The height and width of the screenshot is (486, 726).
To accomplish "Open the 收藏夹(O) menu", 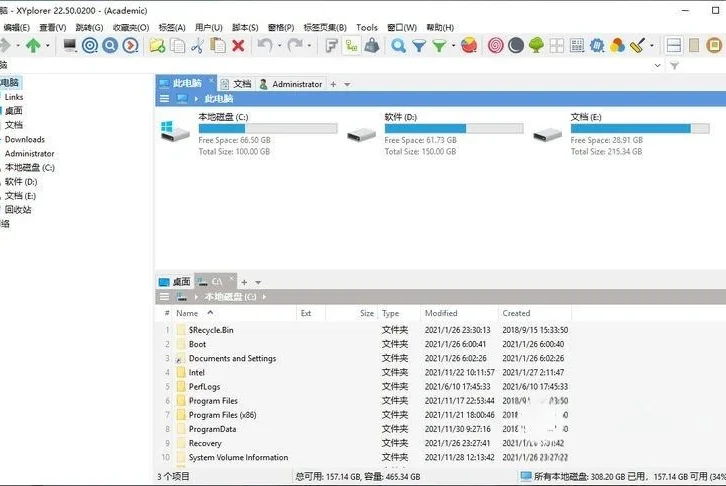I will (x=131, y=28).
